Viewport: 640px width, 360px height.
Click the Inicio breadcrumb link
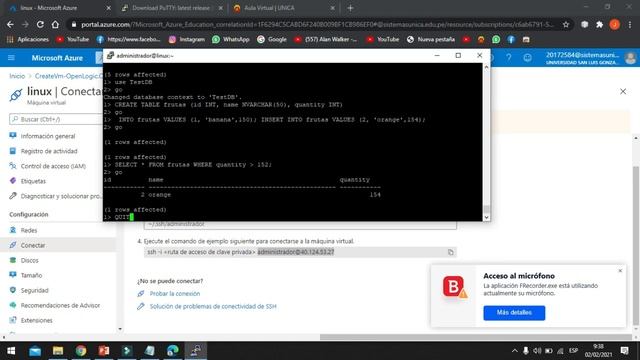[x=17, y=76]
